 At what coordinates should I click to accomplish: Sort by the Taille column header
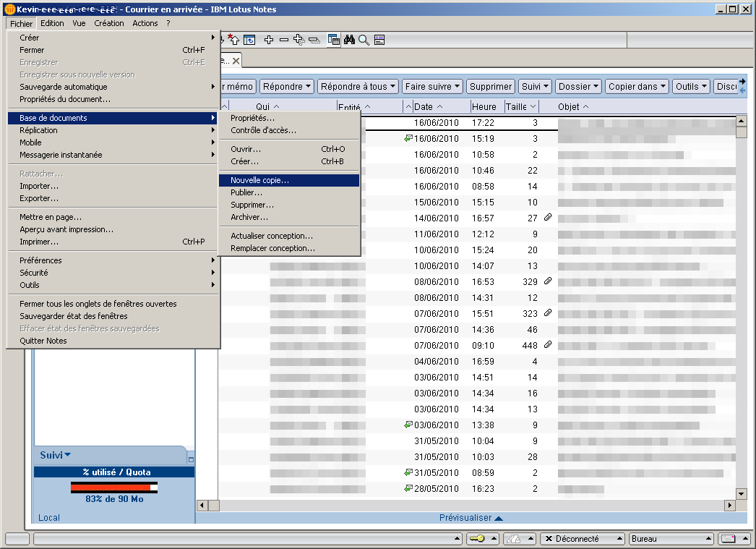520,106
